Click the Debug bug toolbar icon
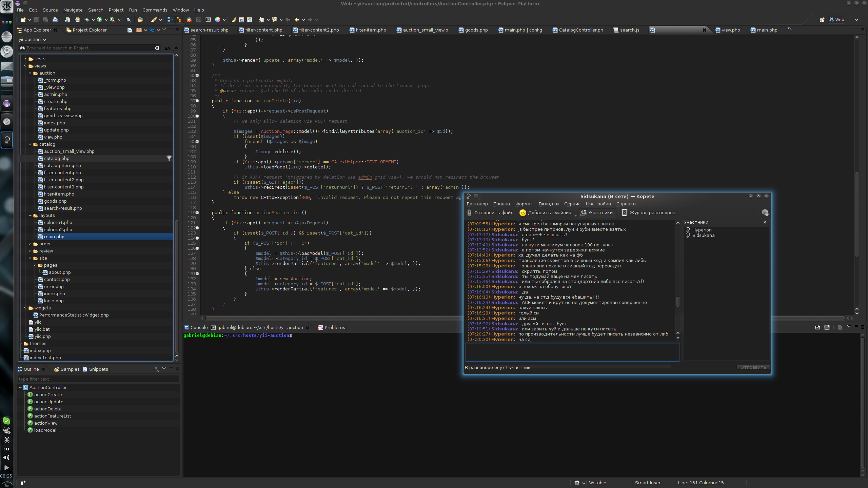This screenshot has width=868, height=488. click(87, 20)
